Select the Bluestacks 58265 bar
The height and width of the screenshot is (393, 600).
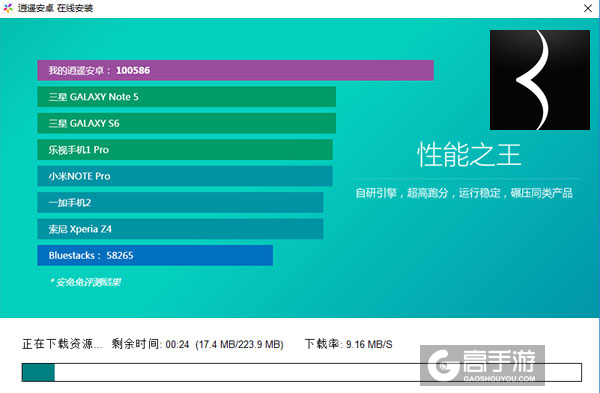point(155,255)
